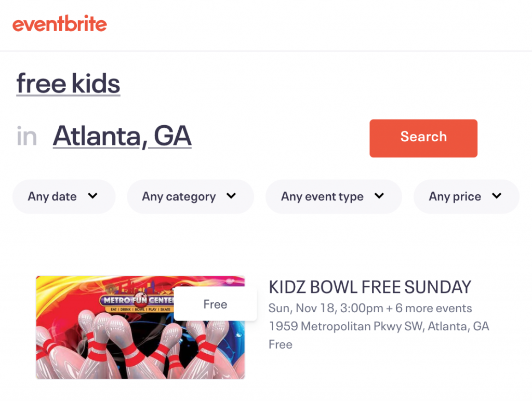Click the Sun, Nov 18 date line

[370, 308]
